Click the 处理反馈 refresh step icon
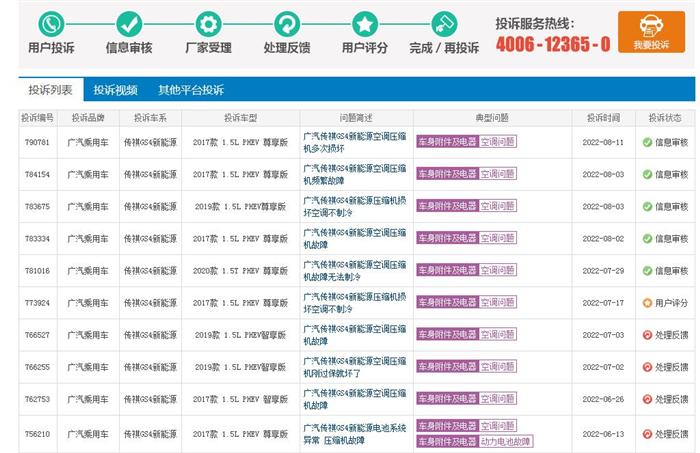 tap(287, 24)
